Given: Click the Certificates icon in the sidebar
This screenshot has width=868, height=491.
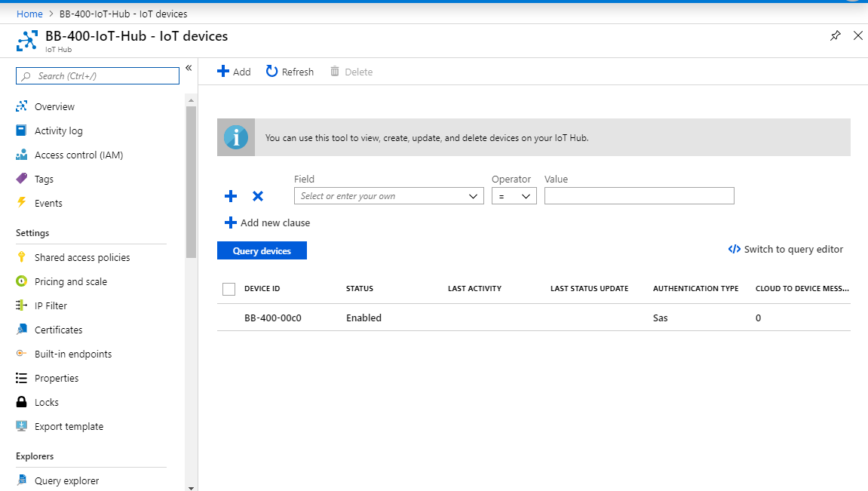Looking at the screenshot, I should pyautogui.click(x=22, y=330).
